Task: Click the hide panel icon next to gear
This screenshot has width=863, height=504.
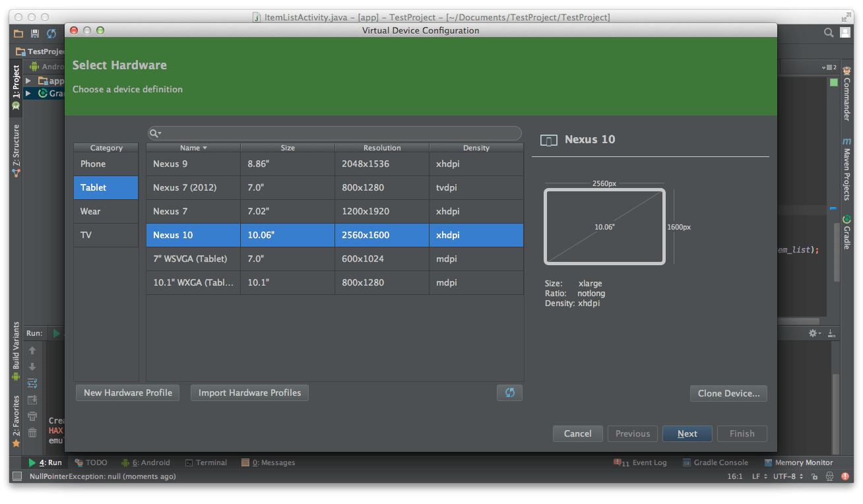Action: pyautogui.click(x=831, y=333)
